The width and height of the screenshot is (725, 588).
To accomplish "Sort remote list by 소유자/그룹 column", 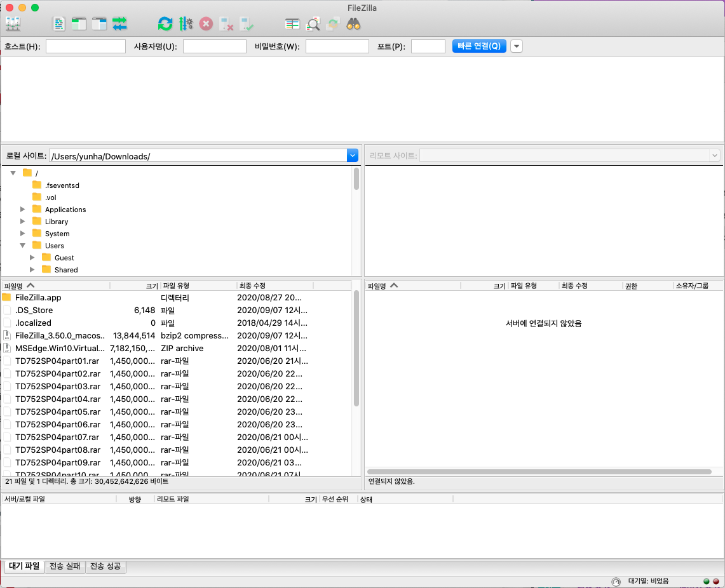I will pyautogui.click(x=697, y=286).
